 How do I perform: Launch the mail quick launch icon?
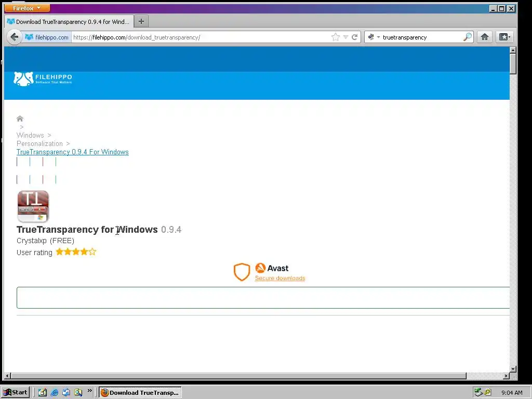pos(66,393)
